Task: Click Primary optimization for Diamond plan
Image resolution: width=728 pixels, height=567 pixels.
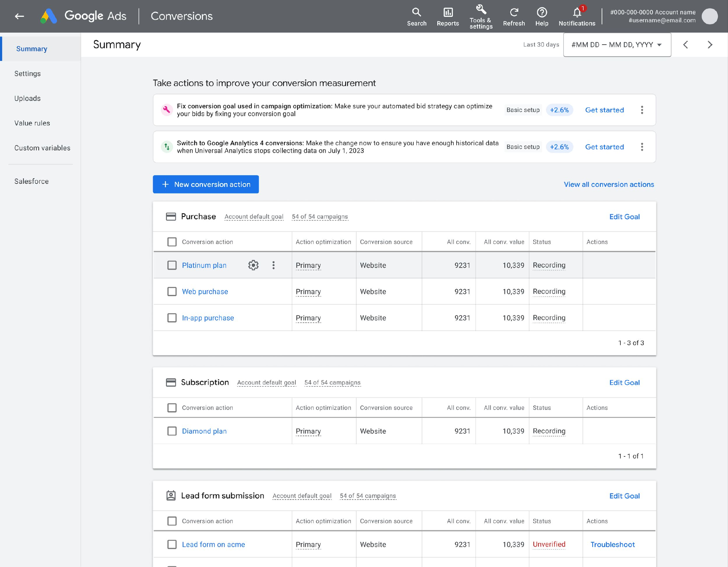Action: (308, 431)
